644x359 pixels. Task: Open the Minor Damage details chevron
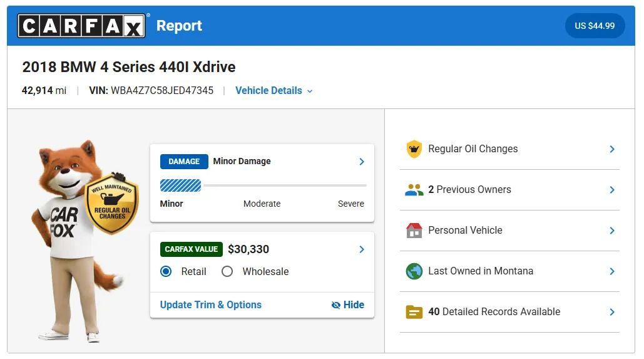coord(362,162)
